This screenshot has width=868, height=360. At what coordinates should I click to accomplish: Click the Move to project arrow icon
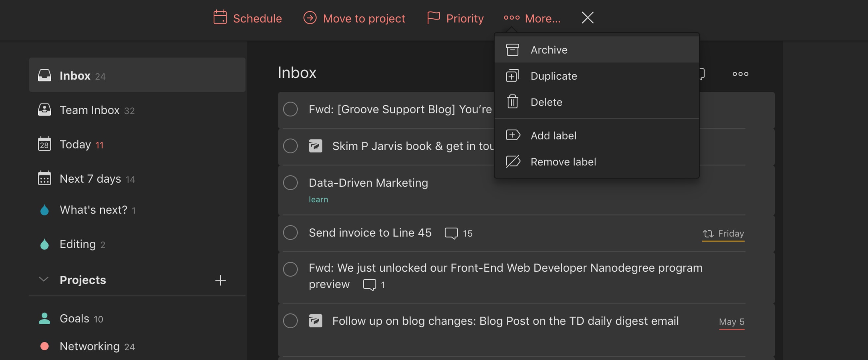(310, 18)
